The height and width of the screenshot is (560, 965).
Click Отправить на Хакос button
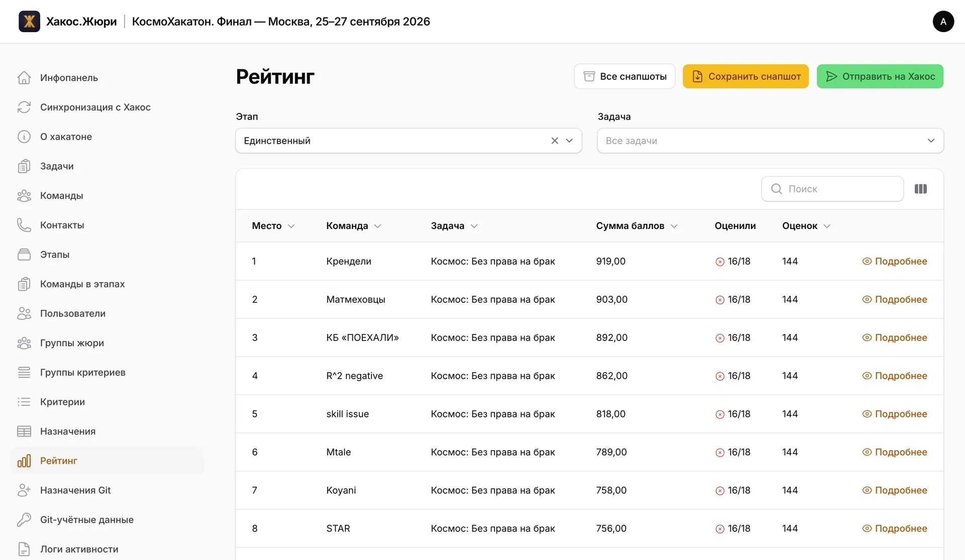880,76
